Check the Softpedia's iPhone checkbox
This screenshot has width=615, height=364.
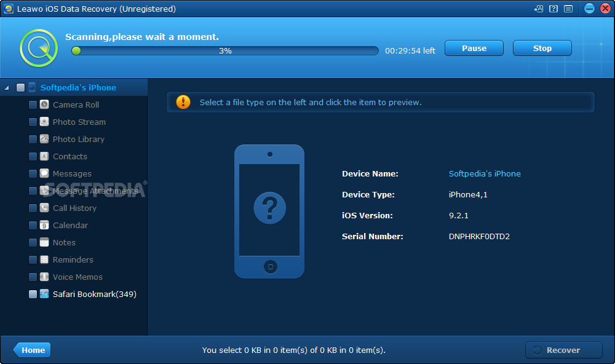(x=20, y=87)
